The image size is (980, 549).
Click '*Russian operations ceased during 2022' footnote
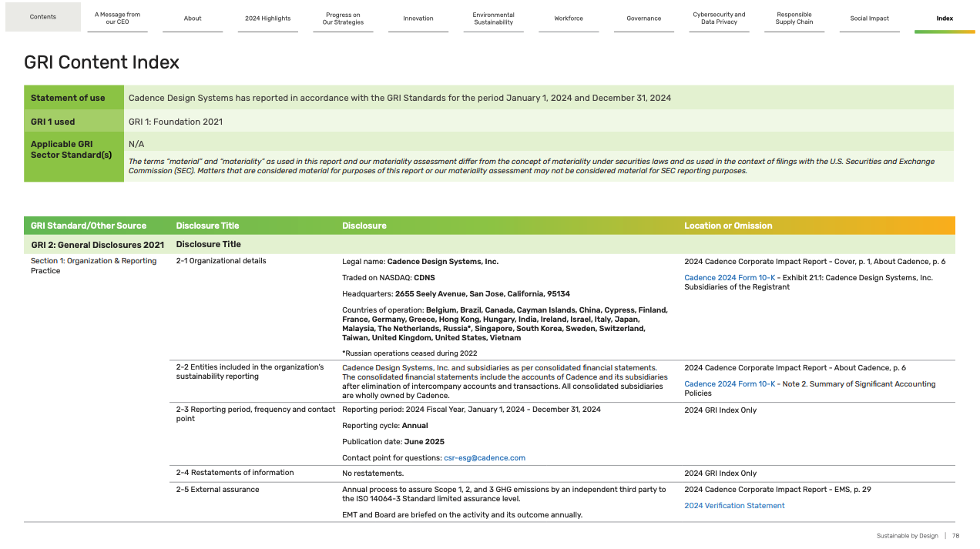pos(410,353)
